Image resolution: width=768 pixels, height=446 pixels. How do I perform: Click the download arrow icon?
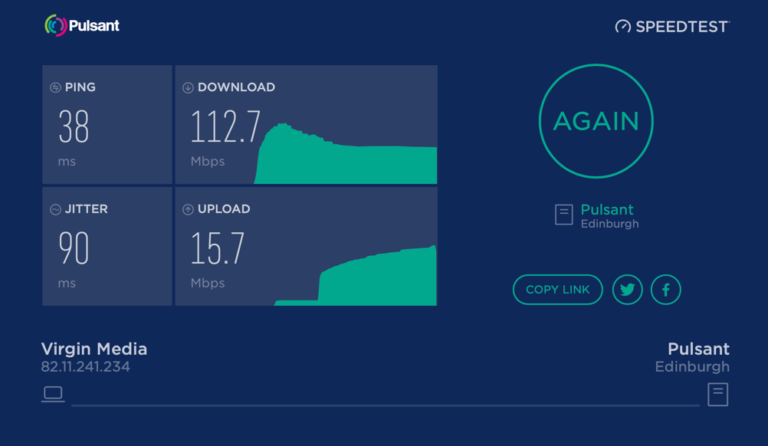point(188,88)
